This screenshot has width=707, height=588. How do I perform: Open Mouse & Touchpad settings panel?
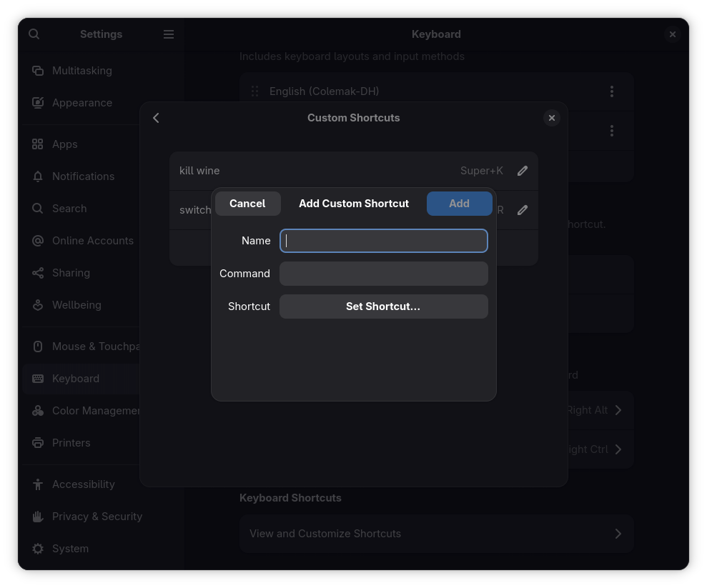[81, 347]
